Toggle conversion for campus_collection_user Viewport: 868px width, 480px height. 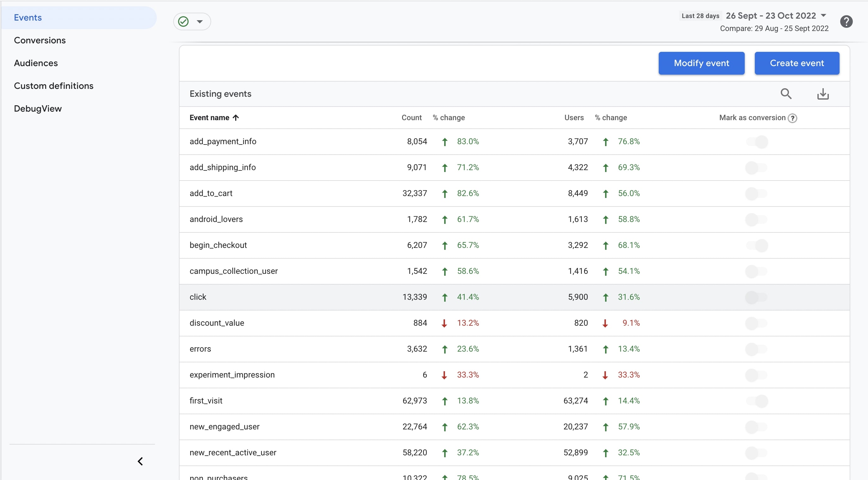pos(757,271)
